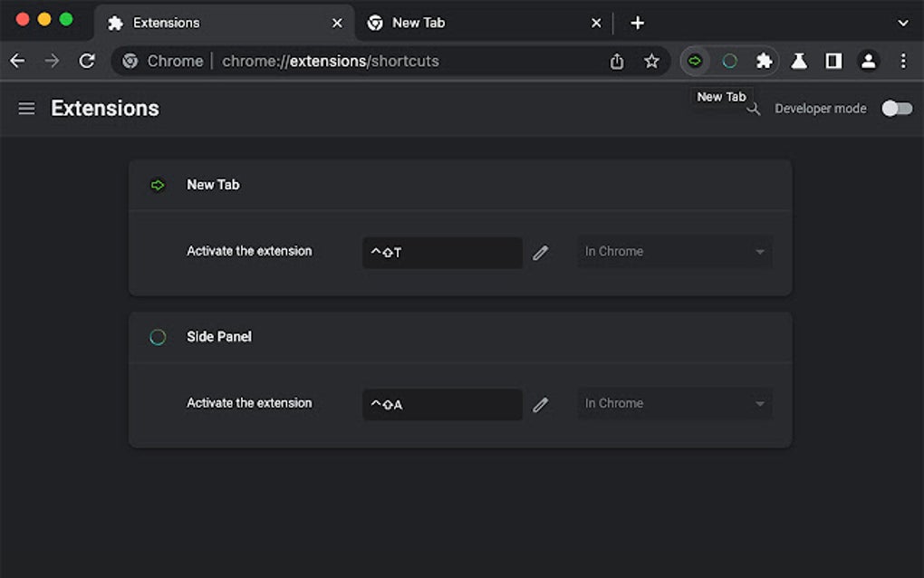Edit the New Tab activation shortcut pencil
The height and width of the screenshot is (578, 924).
coord(541,253)
